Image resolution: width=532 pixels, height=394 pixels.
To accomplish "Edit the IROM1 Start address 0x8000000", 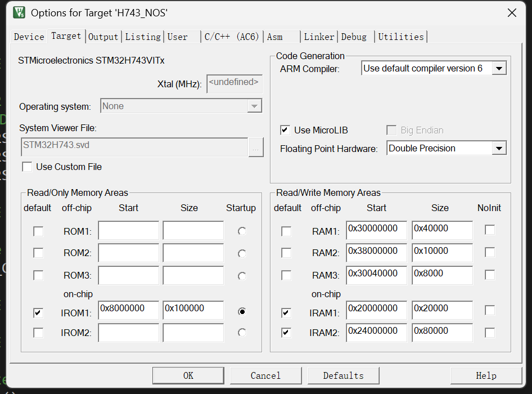I will point(129,310).
